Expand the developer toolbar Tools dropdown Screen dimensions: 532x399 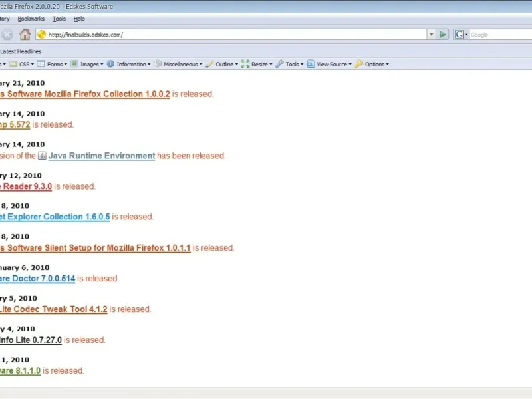(x=302, y=64)
